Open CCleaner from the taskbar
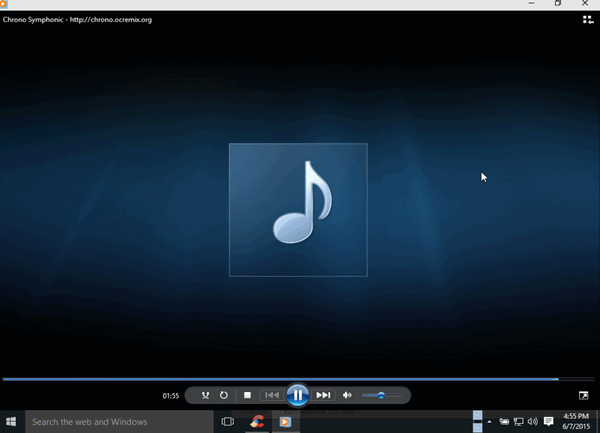600x433 pixels. tap(257, 422)
